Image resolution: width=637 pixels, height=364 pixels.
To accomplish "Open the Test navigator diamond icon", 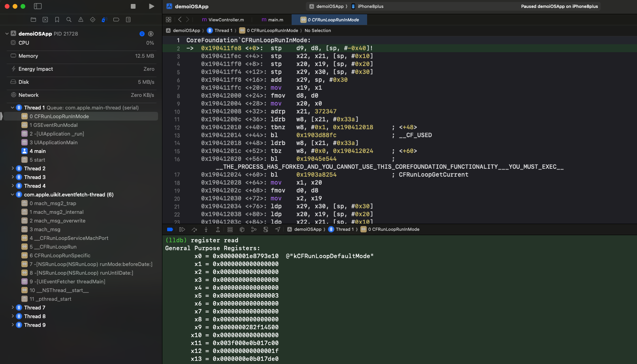I will [x=92, y=19].
